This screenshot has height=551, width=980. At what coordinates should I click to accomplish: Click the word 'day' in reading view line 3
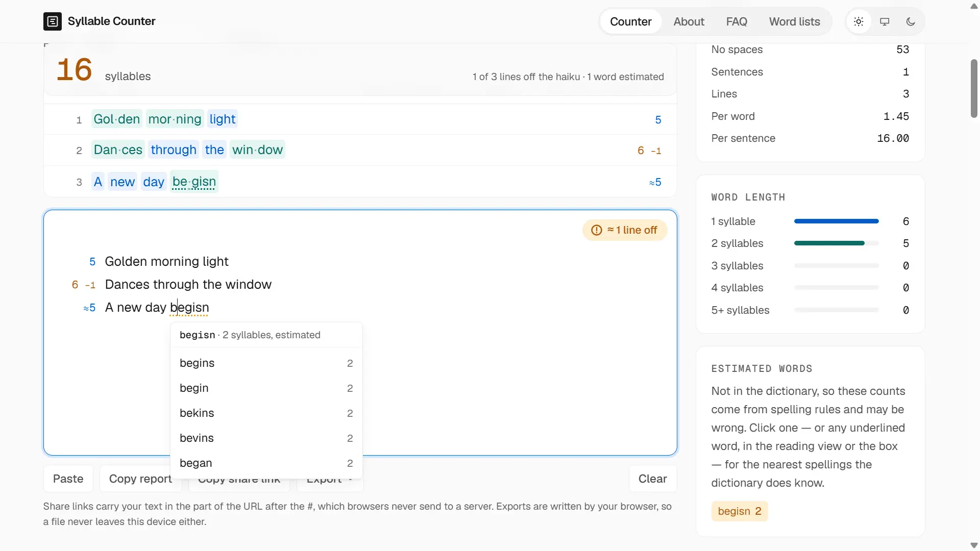pyautogui.click(x=154, y=182)
